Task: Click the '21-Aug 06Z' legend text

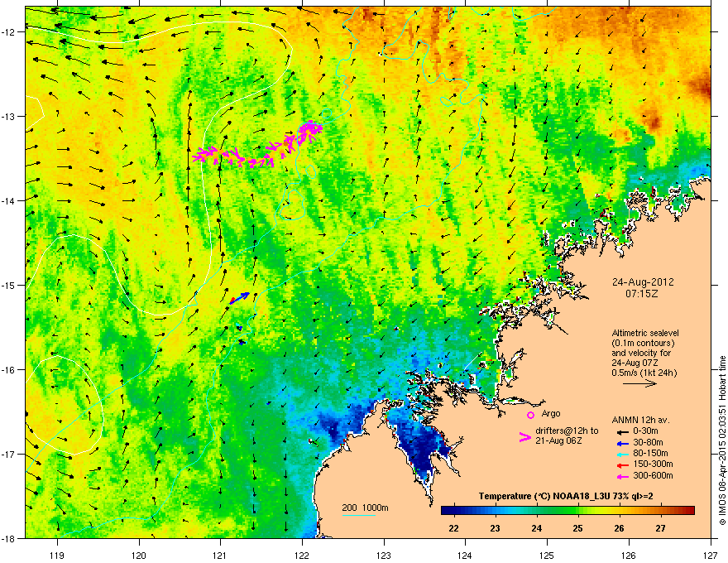Action: [x=558, y=440]
